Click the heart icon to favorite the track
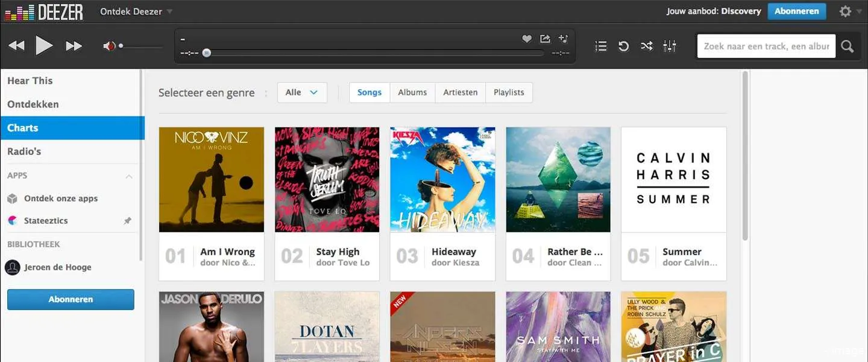This screenshot has height=362, width=868. click(527, 38)
